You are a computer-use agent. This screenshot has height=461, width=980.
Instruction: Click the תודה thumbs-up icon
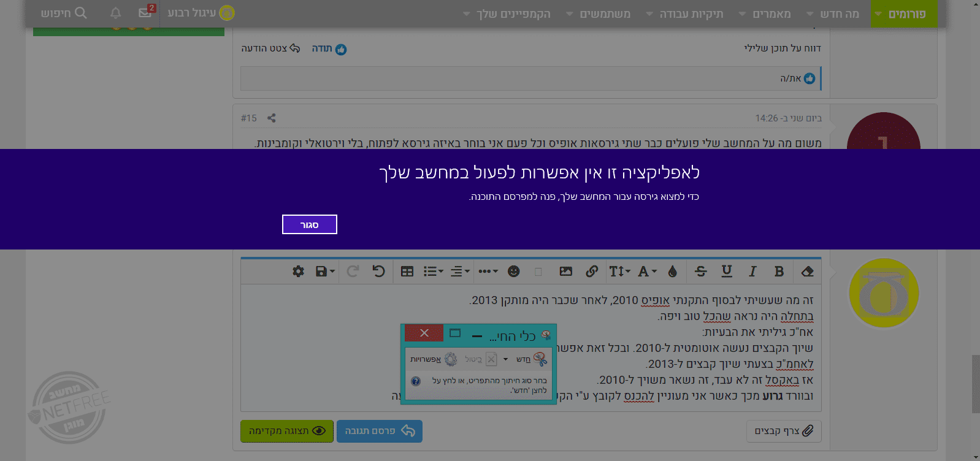(x=341, y=49)
